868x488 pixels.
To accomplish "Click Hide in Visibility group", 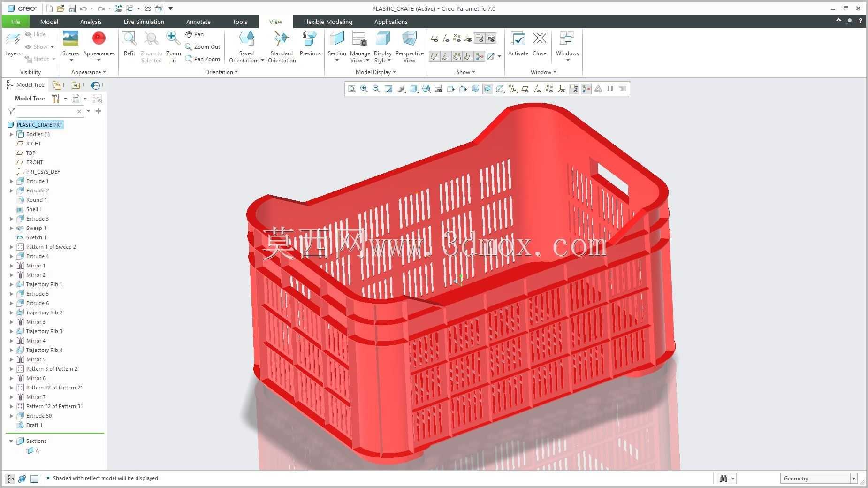I will tap(35, 34).
